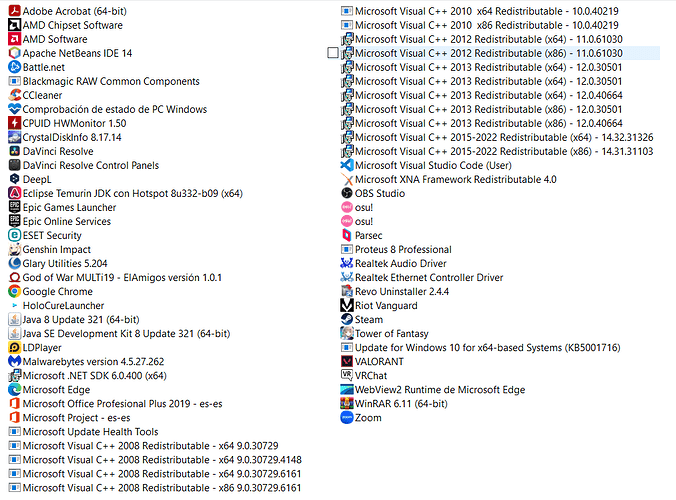Click the AMD Chipset Software icon
This screenshot has height=500, width=676.
pyautogui.click(x=14, y=25)
